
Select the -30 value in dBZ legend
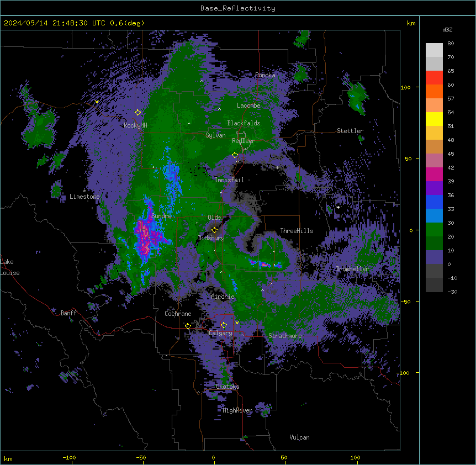click(452, 292)
